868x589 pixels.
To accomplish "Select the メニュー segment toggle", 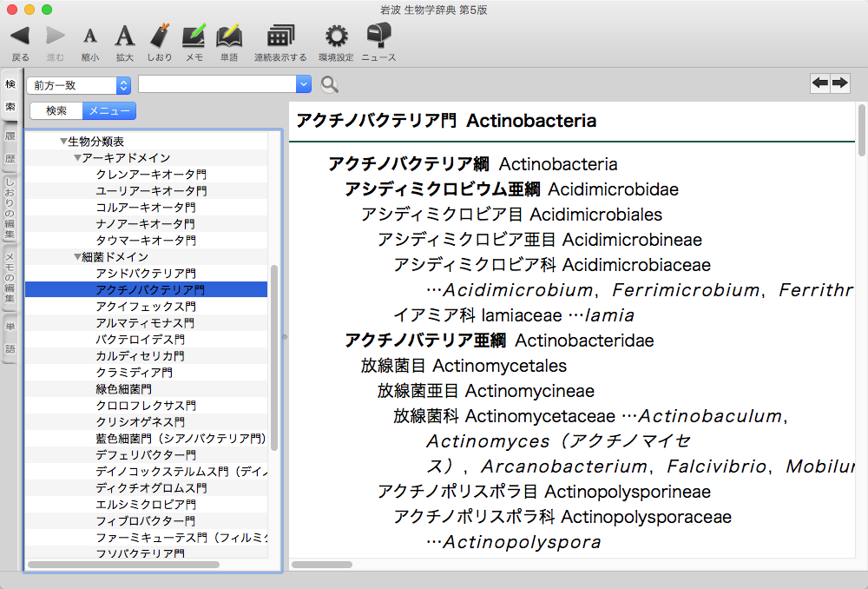I will click(109, 111).
